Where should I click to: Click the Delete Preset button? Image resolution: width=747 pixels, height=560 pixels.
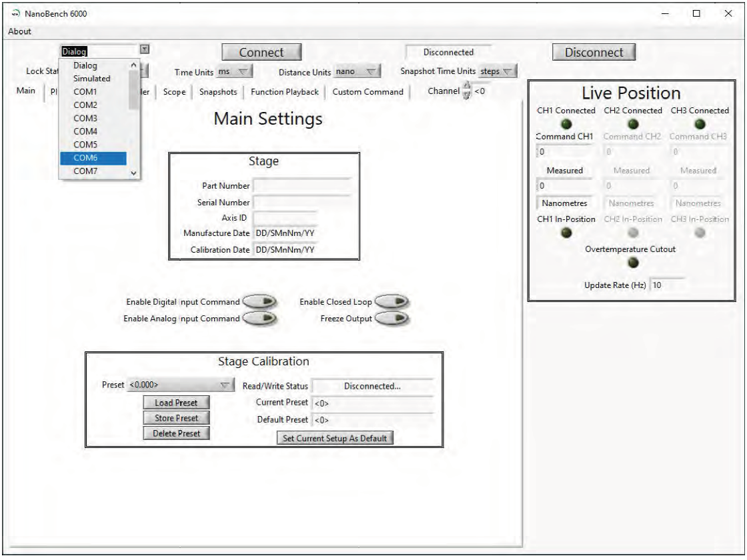tap(176, 433)
